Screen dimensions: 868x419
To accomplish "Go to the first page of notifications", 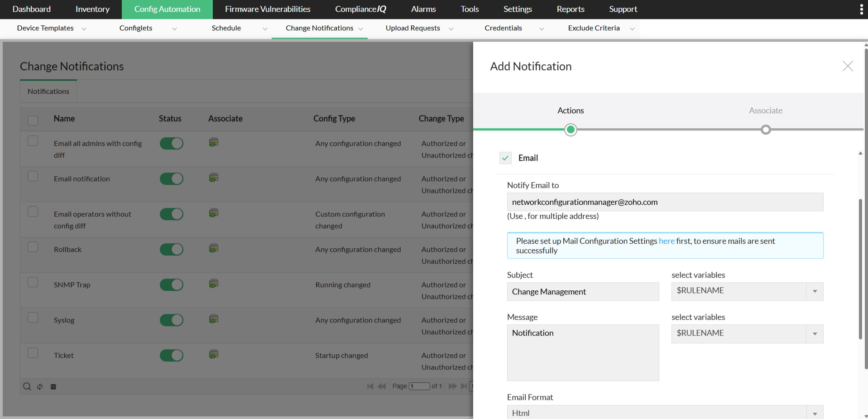I will coord(370,386).
